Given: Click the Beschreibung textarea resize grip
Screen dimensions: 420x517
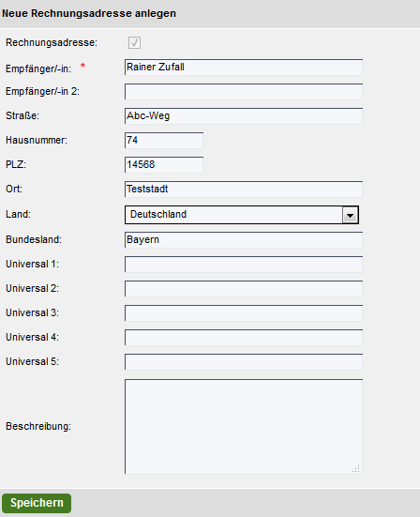Looking at the screenshot, I should point(356,468).
